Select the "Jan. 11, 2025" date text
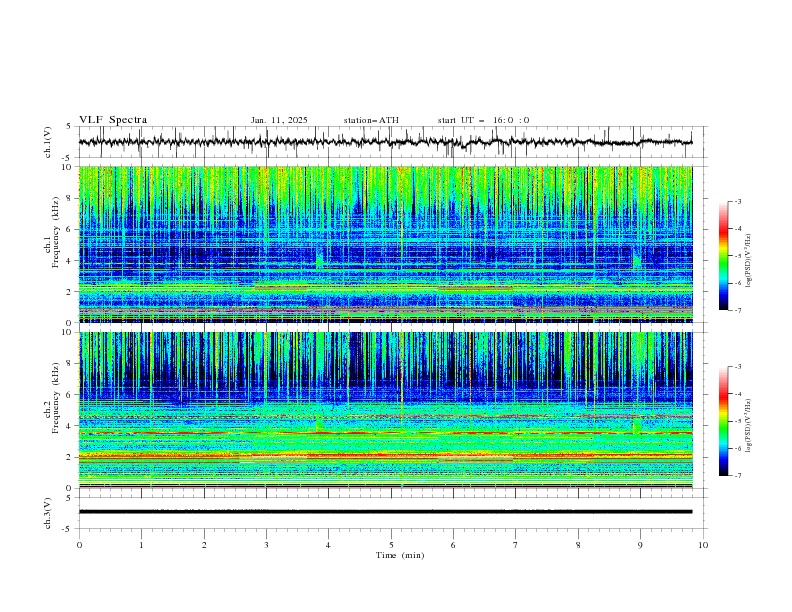 tap(279, 120)
